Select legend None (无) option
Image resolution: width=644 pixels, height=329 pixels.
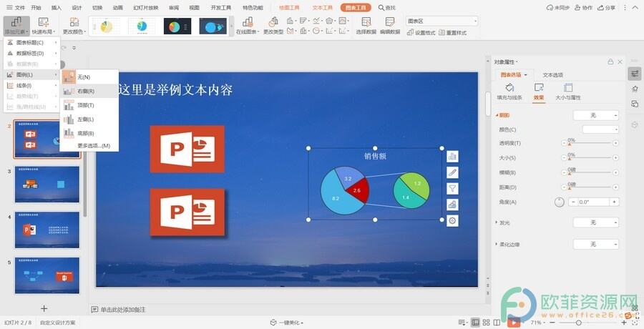pyautogui.click(x=89, y=77)
